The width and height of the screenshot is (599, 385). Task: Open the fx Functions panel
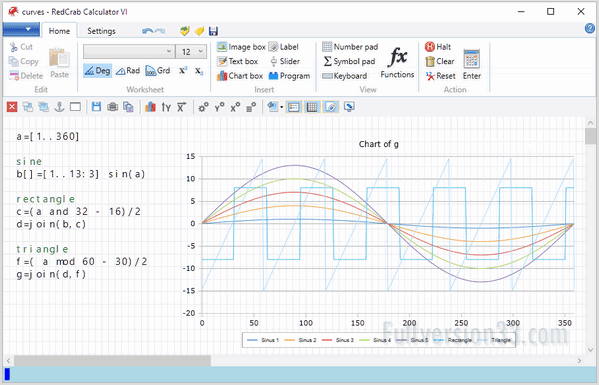tap(397, 62)
